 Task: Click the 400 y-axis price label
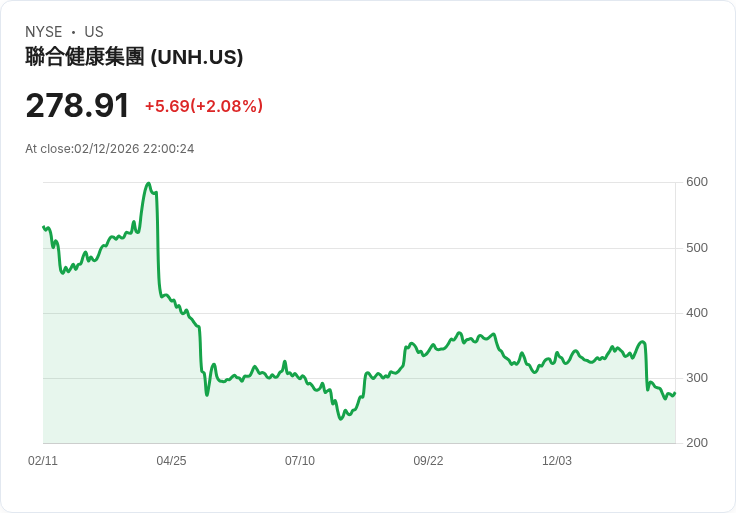tap(697, 313)
